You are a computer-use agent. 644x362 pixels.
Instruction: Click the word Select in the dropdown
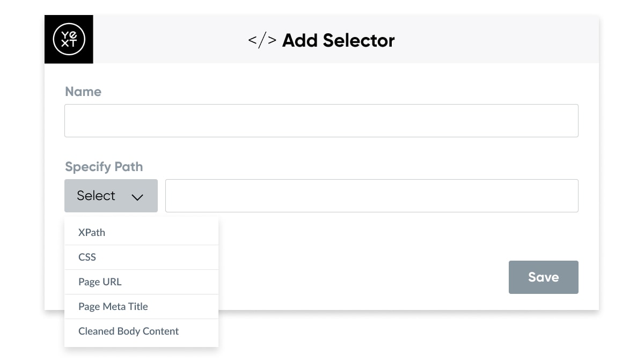click(96, 196)
